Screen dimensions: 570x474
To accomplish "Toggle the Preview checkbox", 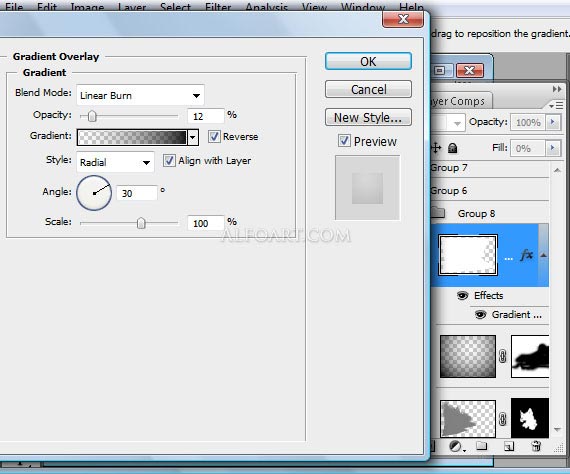I will click(344, 141).
